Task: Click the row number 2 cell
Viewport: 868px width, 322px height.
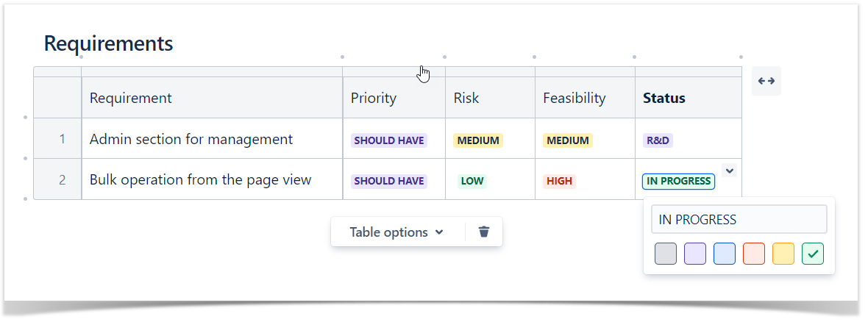Action: point(57,179)
